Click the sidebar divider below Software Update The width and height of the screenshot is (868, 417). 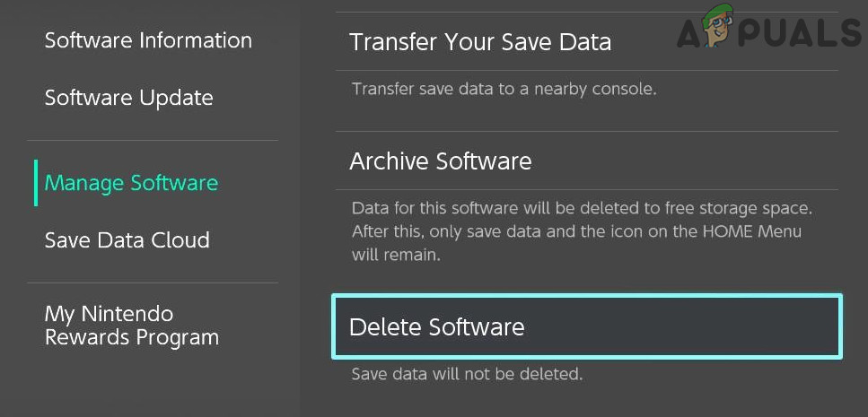153,141
